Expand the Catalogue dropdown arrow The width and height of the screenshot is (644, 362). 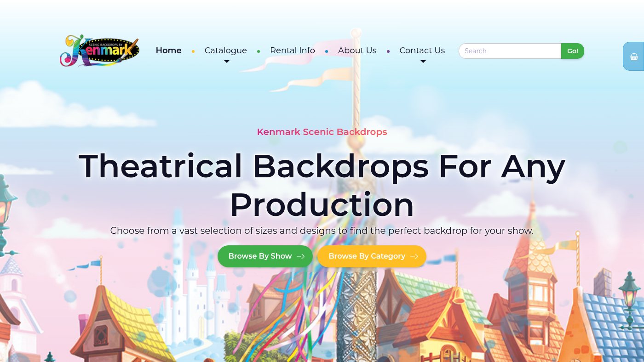click(x=226, y=62)
